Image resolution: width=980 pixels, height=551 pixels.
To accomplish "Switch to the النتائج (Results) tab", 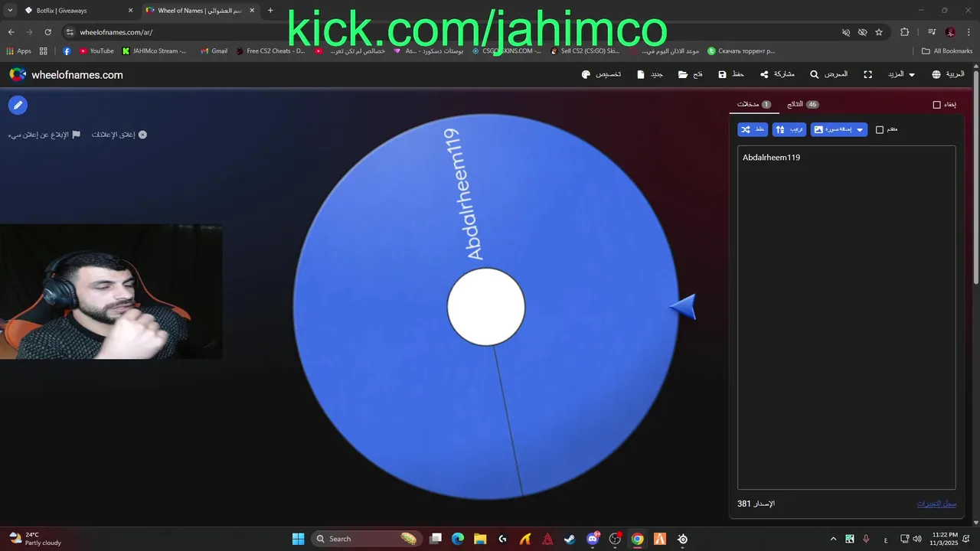I will click(x=803, y=104).
